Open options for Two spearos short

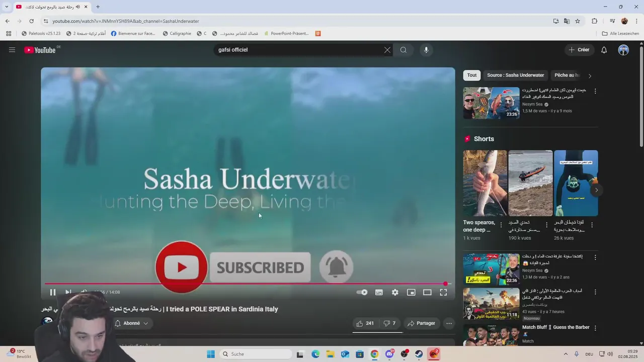point(501,225)
